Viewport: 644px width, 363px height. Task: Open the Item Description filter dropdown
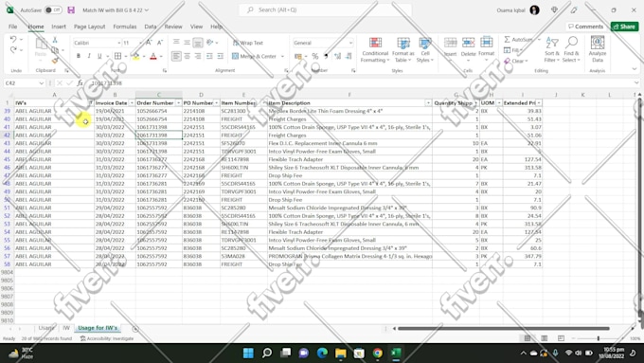(x=428, y=102)
